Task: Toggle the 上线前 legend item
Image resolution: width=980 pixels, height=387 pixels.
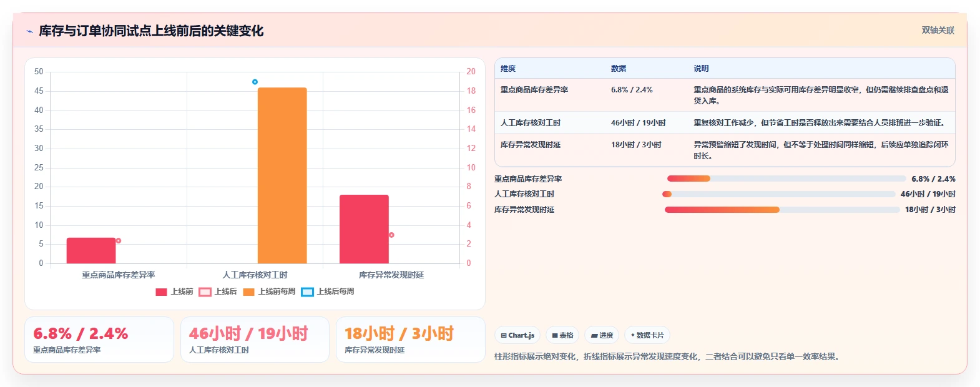Action: point(175,291)
